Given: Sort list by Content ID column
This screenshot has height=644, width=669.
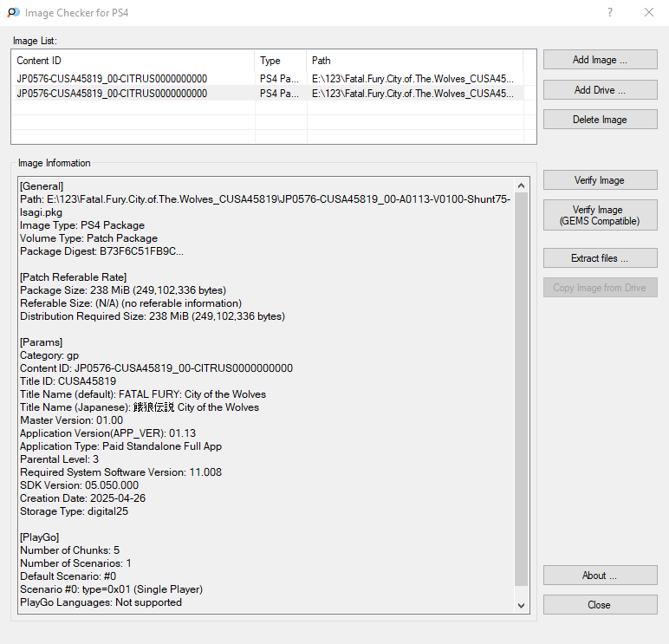Looking at the screenshot, I should coord(133,61).
